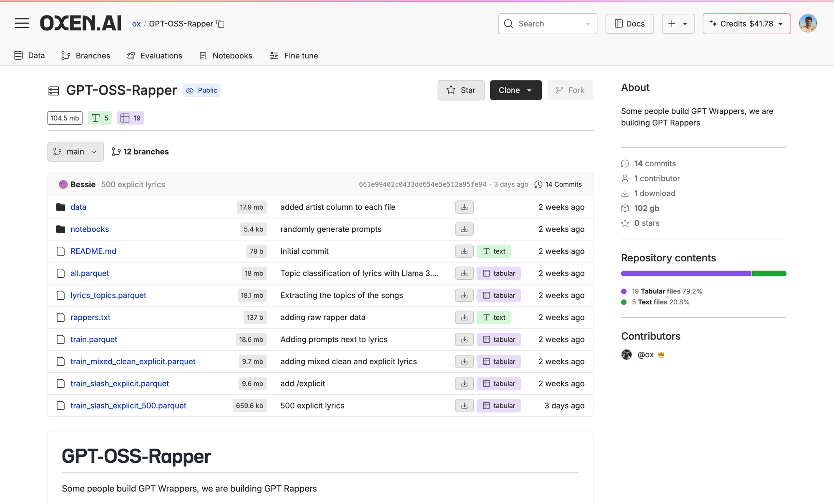Screen dimensions: 834x504
Task: Open the hamburger navigation menu
Action: (x=22, y=23)
